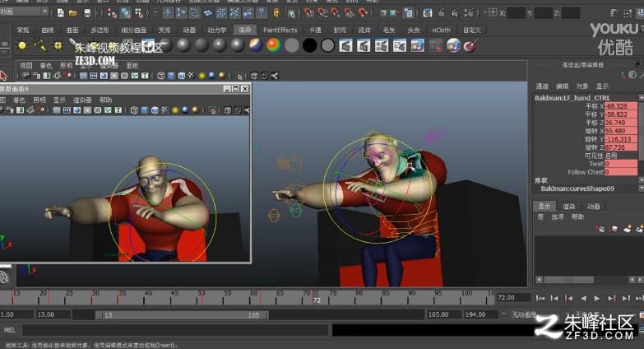Click the smooth shade blue cube icon in main panel

point(171,76)
